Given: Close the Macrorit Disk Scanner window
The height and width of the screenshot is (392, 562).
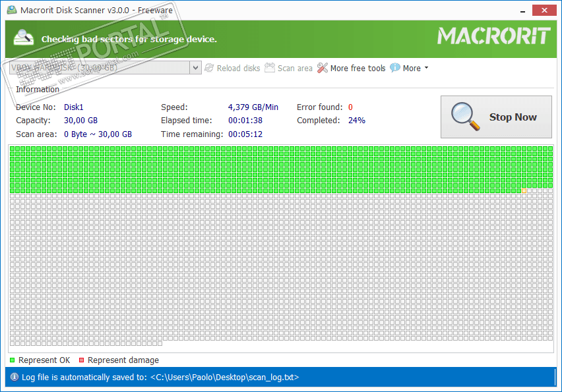Looking at the screenshot, I should [x=544, y=10].
